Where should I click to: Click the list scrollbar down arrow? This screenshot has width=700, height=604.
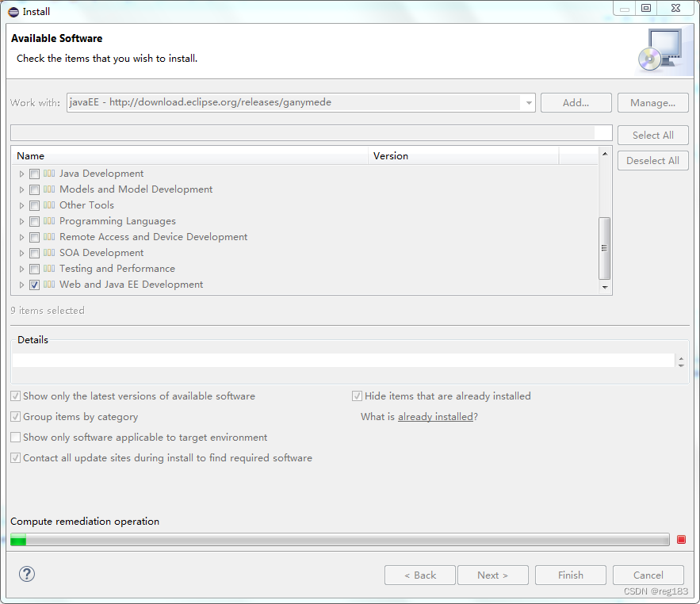(604, 287)
